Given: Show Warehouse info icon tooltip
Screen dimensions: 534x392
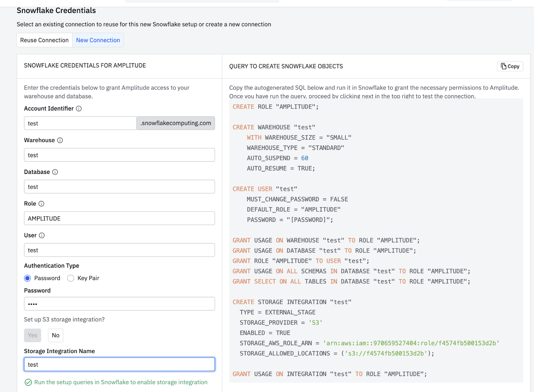Looking at the screenshot, I should (60, 140).
